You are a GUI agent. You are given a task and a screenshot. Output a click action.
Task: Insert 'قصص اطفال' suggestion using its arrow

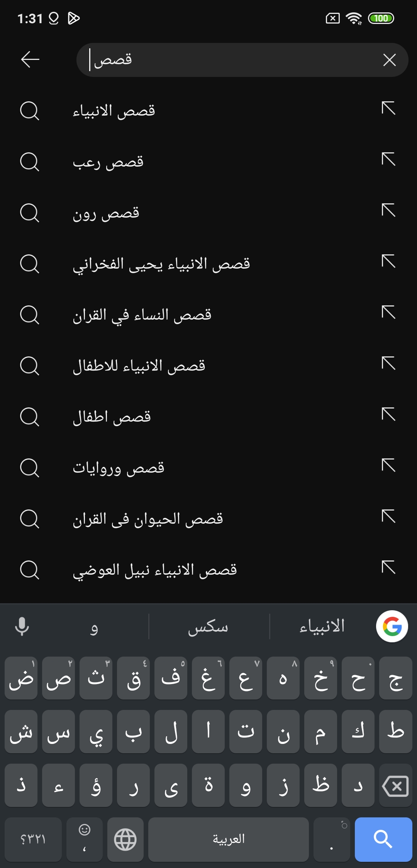coord(388,414)
